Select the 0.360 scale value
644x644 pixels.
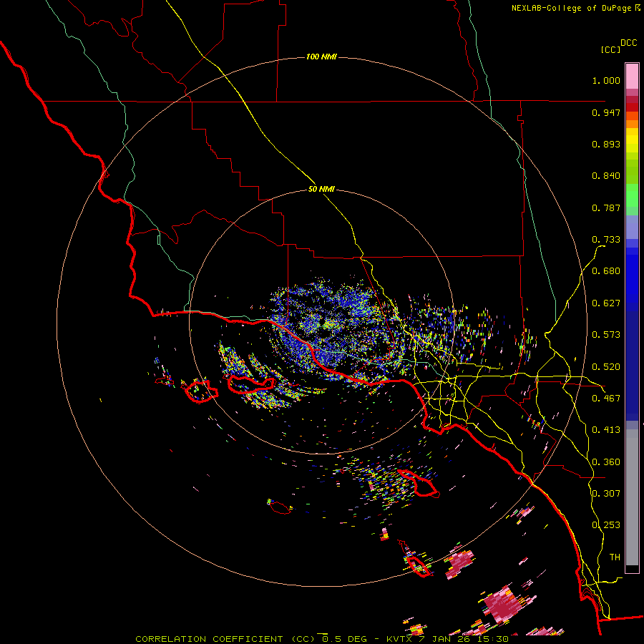coord(606,462)
